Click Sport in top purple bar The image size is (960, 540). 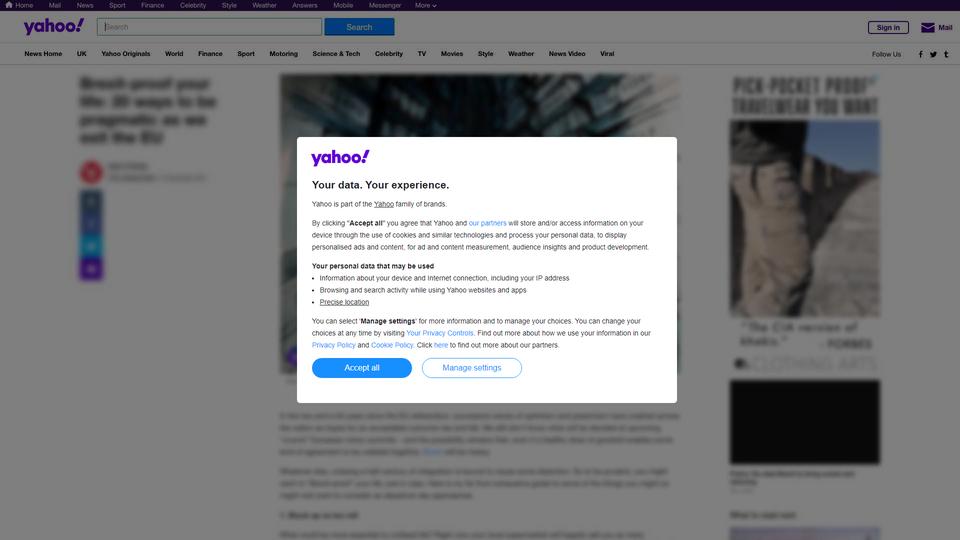click(x=118, y=6)
